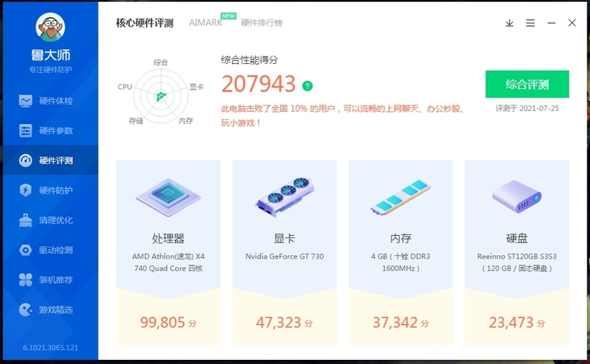The height and width of the screenshot is (364, 590).
Task: Click disk score 23,473 分
Action: click(516, 323)
